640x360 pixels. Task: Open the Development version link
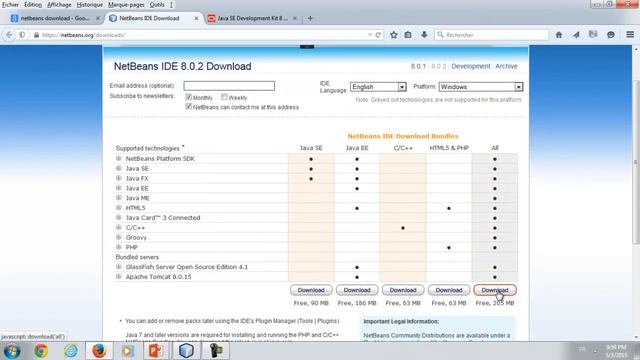[471, 66]
